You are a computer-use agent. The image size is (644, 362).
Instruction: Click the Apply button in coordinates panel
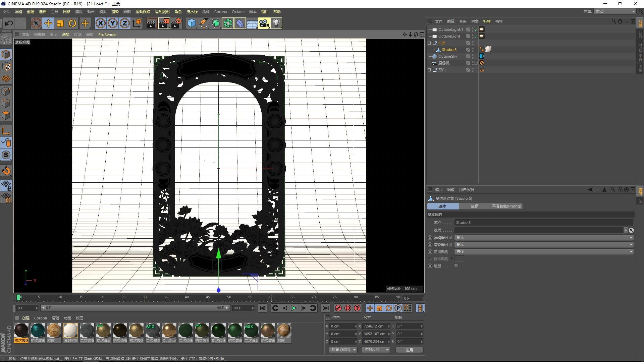409,350
